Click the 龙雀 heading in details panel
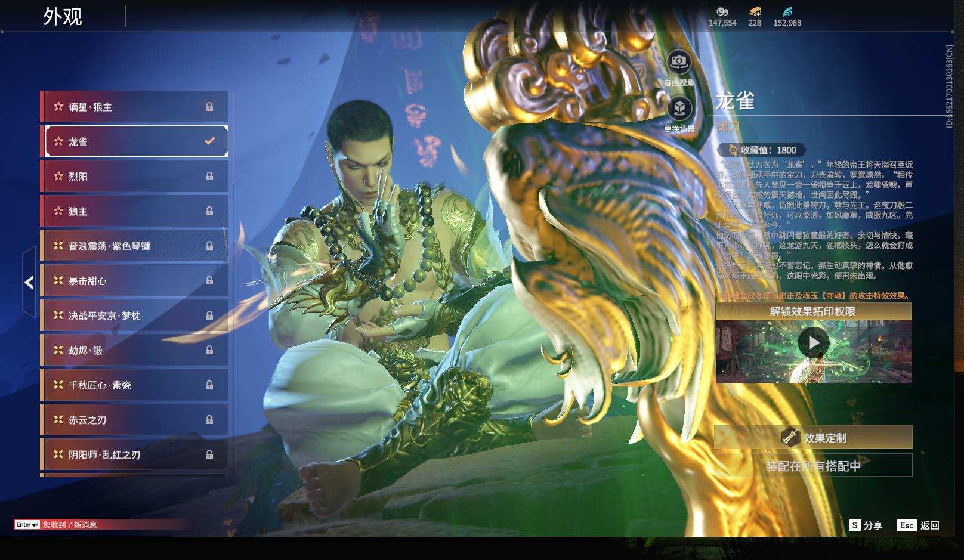This screenshot has height=560, width=964. (736, 101)
